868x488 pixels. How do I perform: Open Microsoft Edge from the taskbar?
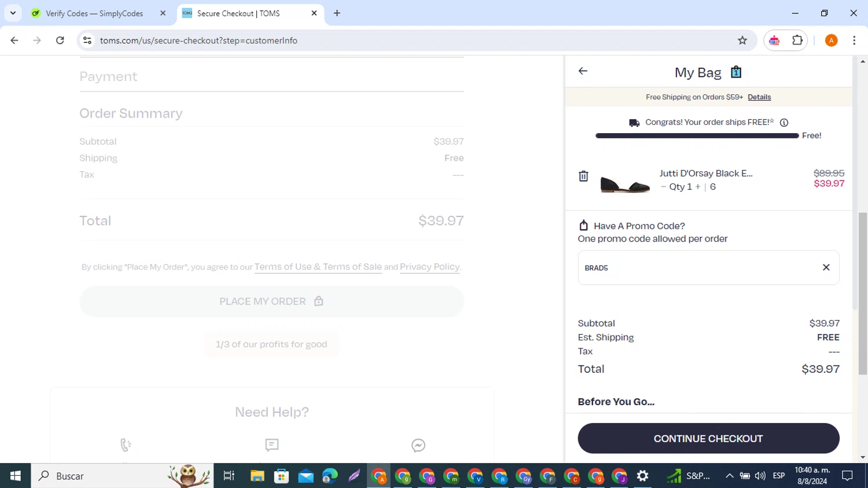pyautogui.click(x=330, y=476)
